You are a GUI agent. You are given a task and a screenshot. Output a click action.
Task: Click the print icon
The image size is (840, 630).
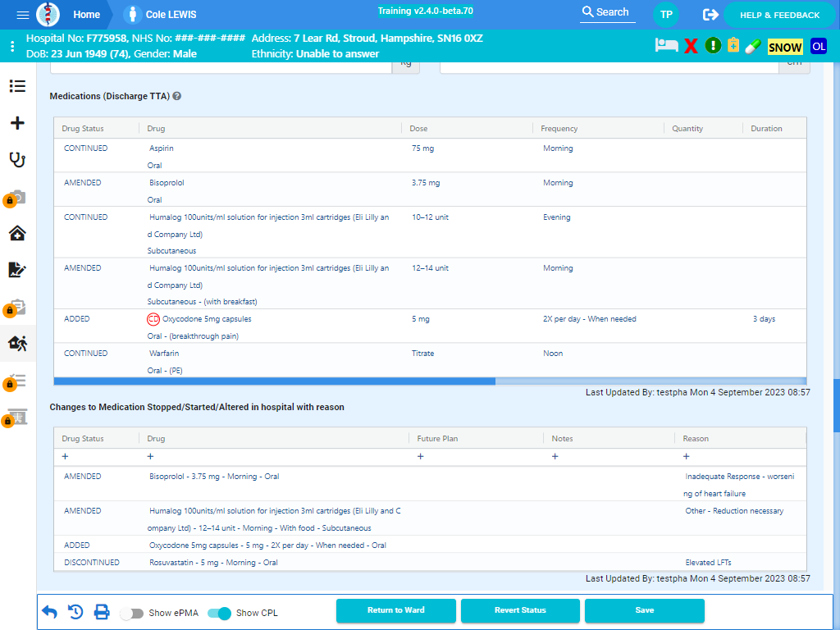(x=102, y=611)
